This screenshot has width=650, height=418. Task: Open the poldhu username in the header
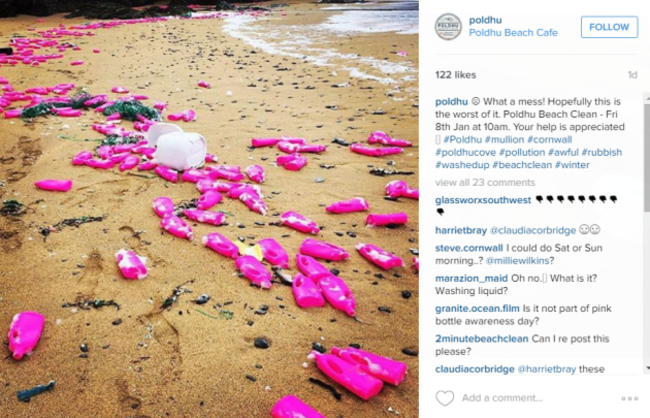(x=485, y=20)
